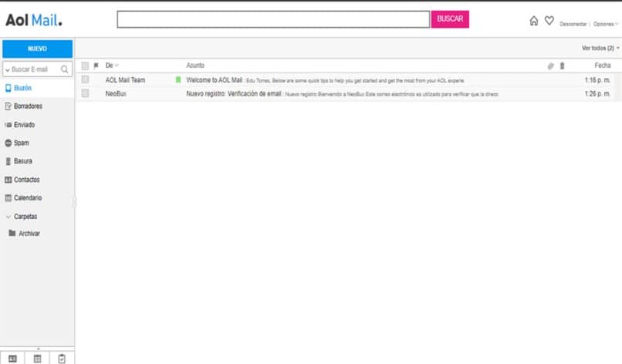The width and height of the screenshot is (622, 364).
Task: Click the pink BUSCAR button
Action: click(x=450, y=19)
